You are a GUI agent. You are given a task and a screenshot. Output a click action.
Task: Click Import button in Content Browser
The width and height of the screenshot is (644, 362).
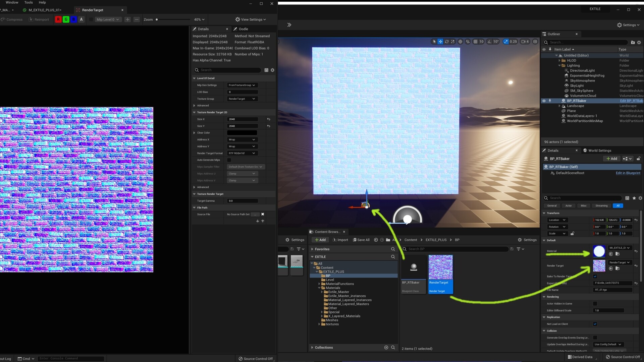click(340, 240)
